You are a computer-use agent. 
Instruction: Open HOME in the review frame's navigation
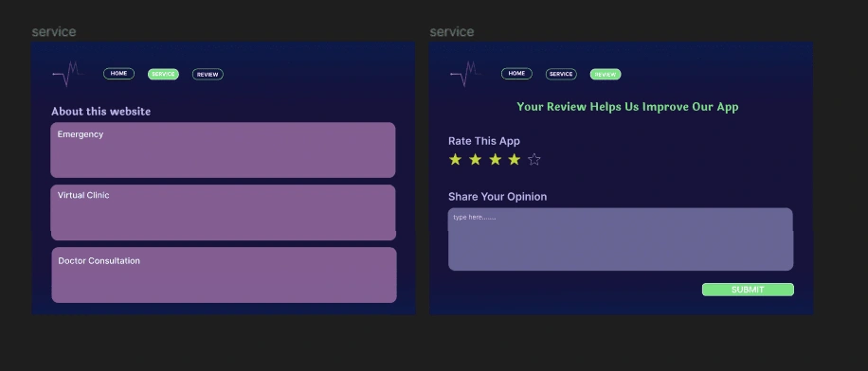pos(516,74)
